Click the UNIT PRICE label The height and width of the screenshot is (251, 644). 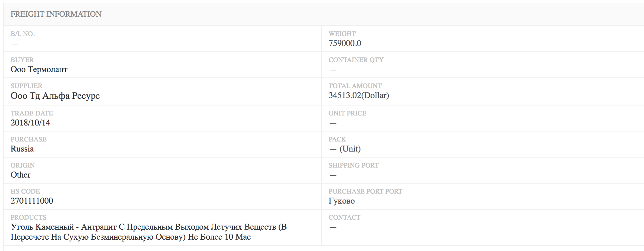347,113
